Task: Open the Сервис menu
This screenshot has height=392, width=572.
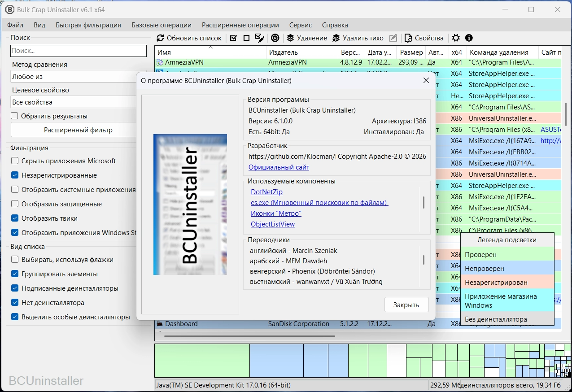Action: pos(301,25)
